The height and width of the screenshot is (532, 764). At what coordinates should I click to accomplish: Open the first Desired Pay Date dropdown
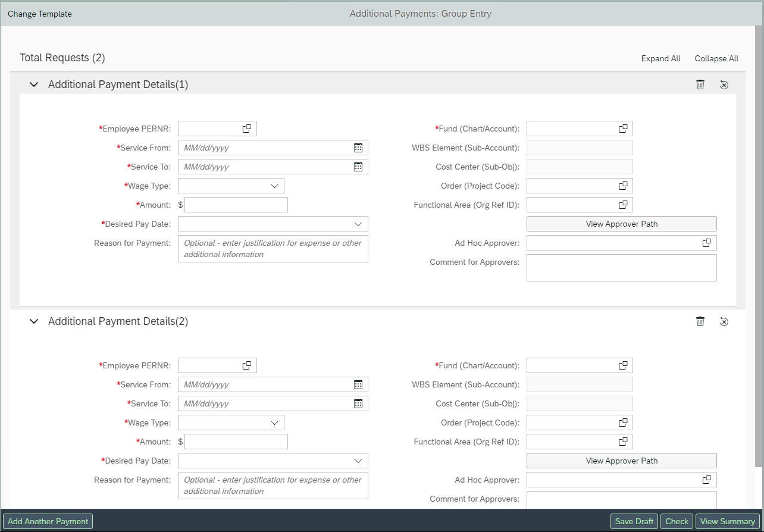pos(358,224)
